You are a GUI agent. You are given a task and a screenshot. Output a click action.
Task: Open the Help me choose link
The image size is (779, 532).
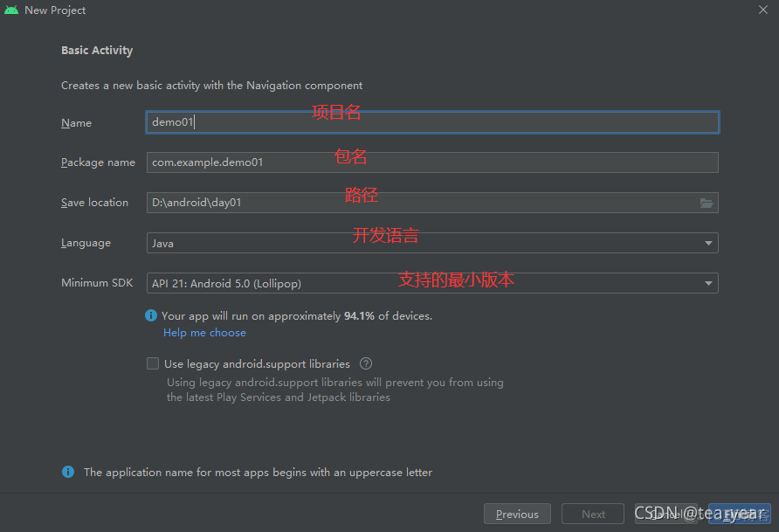click(x=204, y=333)
